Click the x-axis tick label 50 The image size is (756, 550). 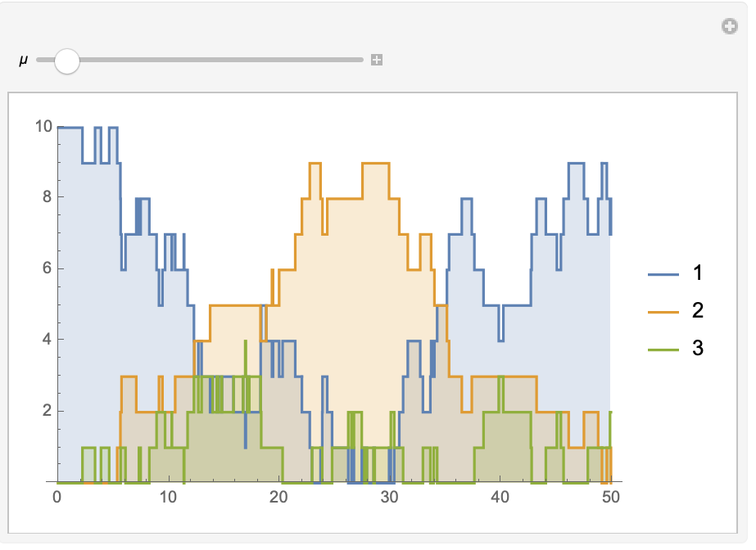[x=610, y=497]
